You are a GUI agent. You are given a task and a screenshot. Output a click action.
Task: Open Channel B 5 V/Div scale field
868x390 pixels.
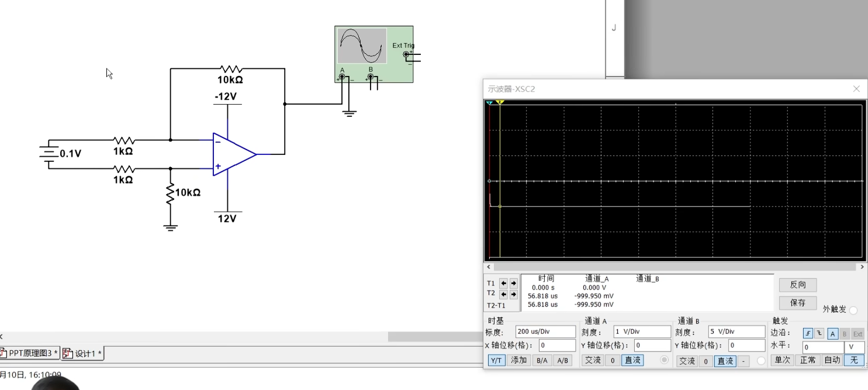[736, 332]
